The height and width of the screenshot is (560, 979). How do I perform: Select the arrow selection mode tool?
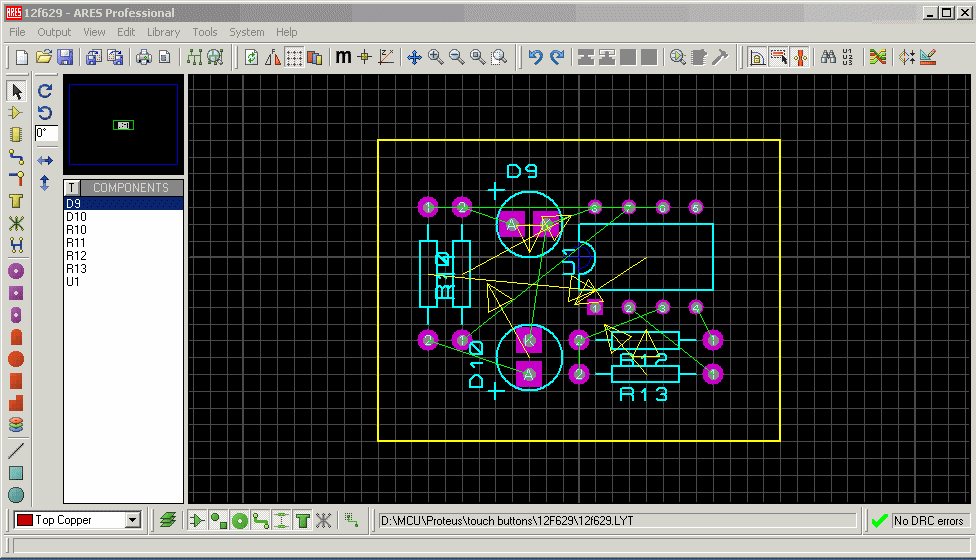pos(16,91)
